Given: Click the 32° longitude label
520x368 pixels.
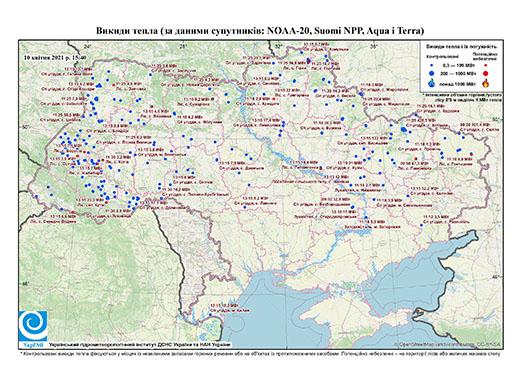Looking at the screenshot, I should coord(278,46).
